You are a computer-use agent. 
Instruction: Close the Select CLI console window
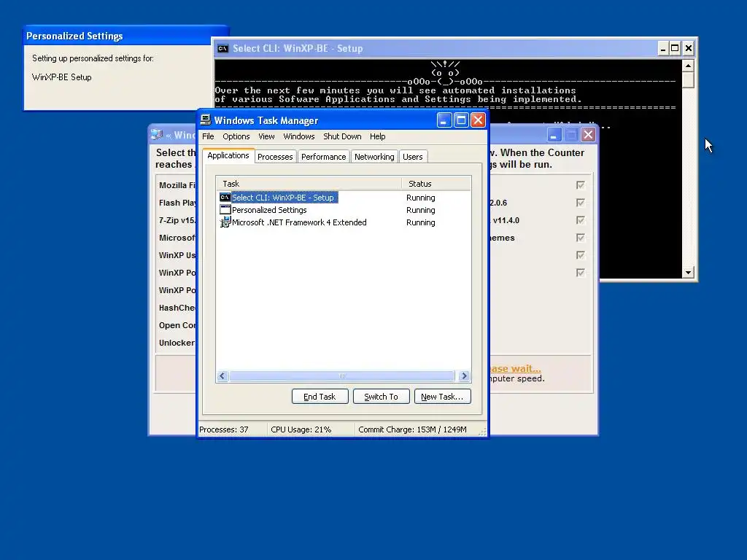[x=689, y=48]
